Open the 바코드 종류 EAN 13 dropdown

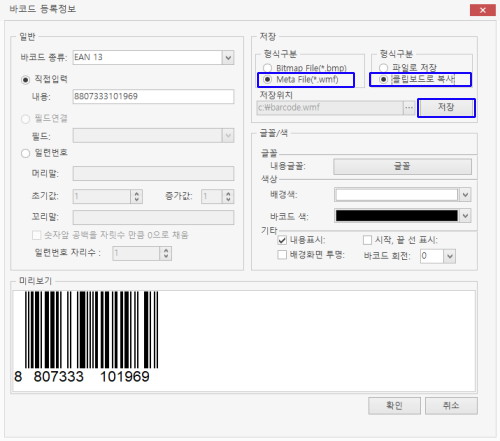pos(228,58)
